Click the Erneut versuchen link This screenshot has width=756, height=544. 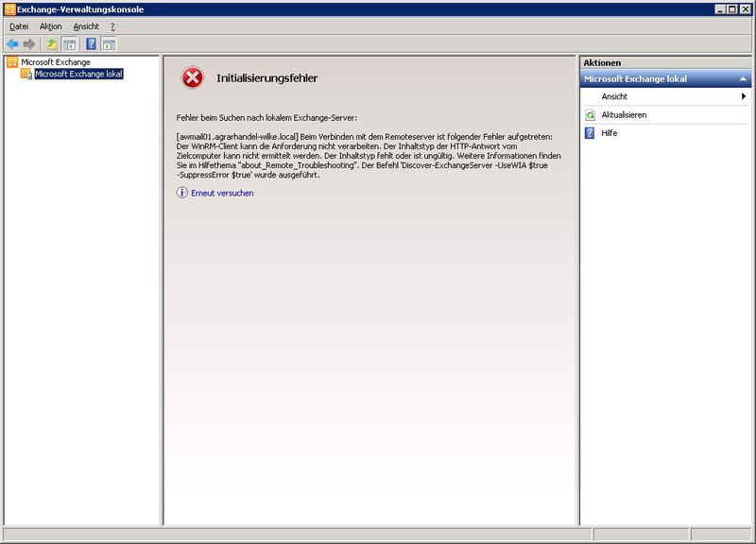point(222,193)
